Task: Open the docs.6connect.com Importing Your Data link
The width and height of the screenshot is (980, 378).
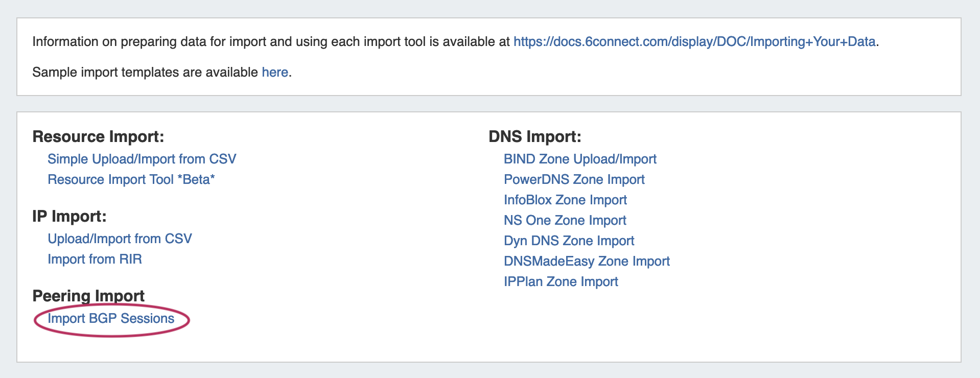Action: 694,41
